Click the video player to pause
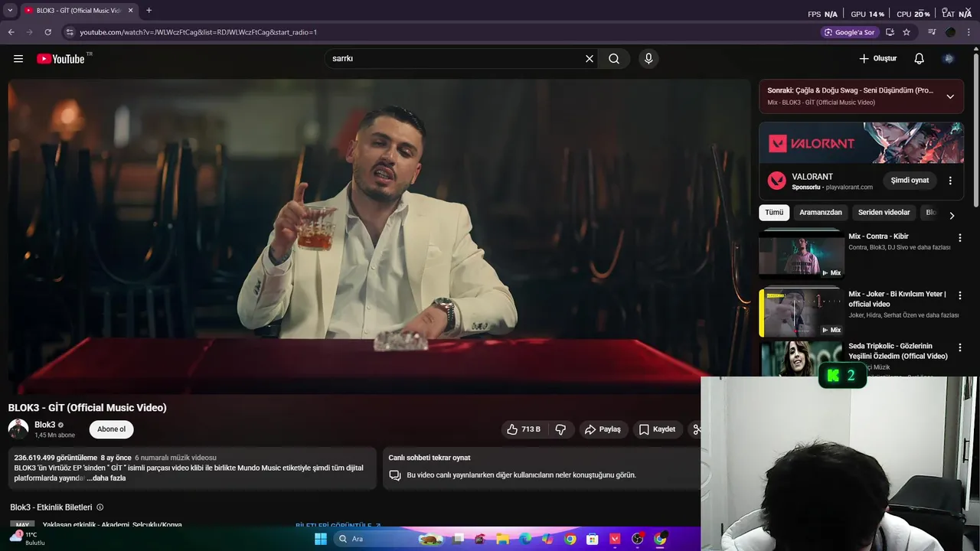The width and height of the screenshot is (980, 551). tap(379, 236)
